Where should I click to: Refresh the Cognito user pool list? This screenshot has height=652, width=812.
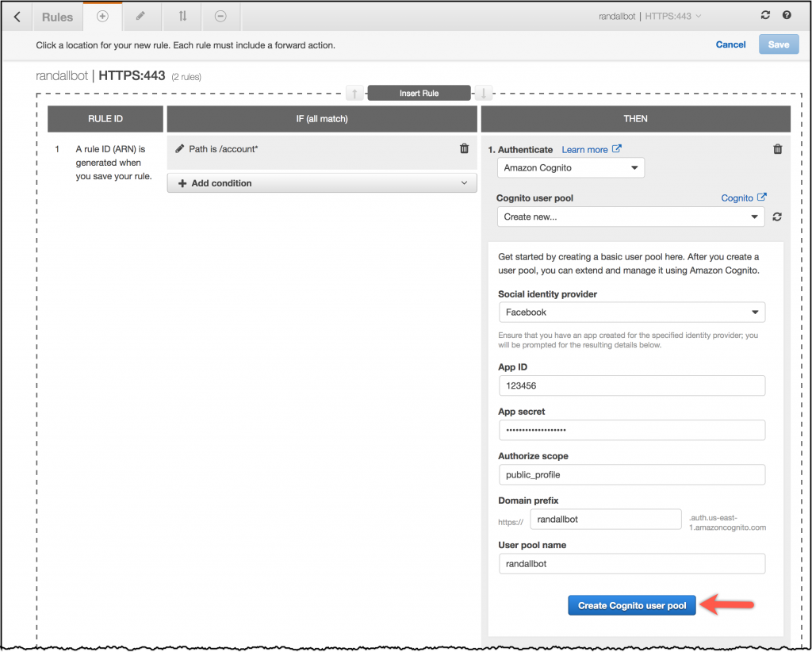[777, 217]
